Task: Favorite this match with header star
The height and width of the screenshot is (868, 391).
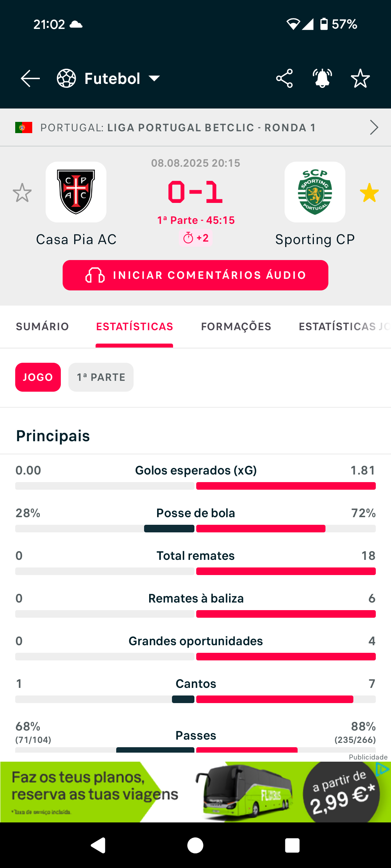Action: point(360,78)
